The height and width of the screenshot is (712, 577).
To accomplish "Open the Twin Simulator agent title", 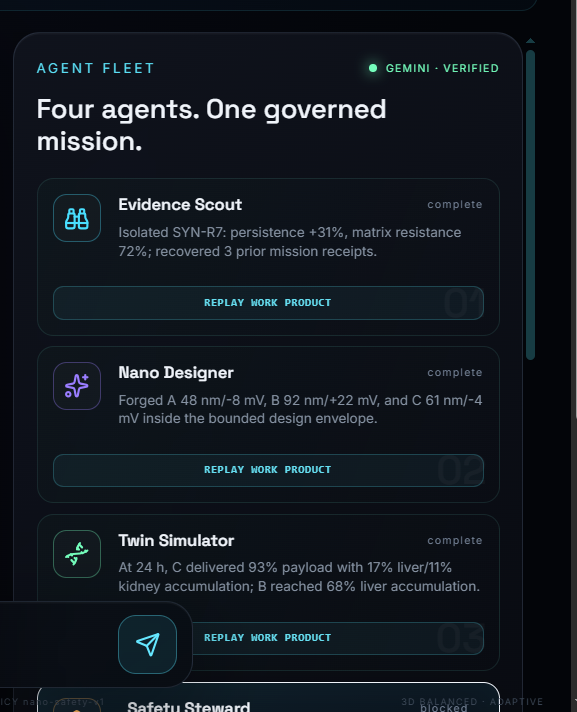I will pos(176,541).
